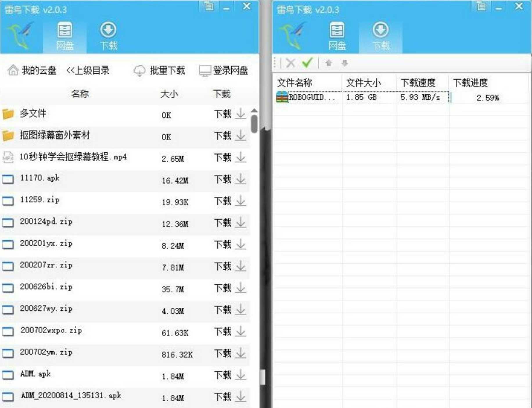
Task: Select 200627wy.zip file name
Action: pyautogui.click(x=46, y=309)
